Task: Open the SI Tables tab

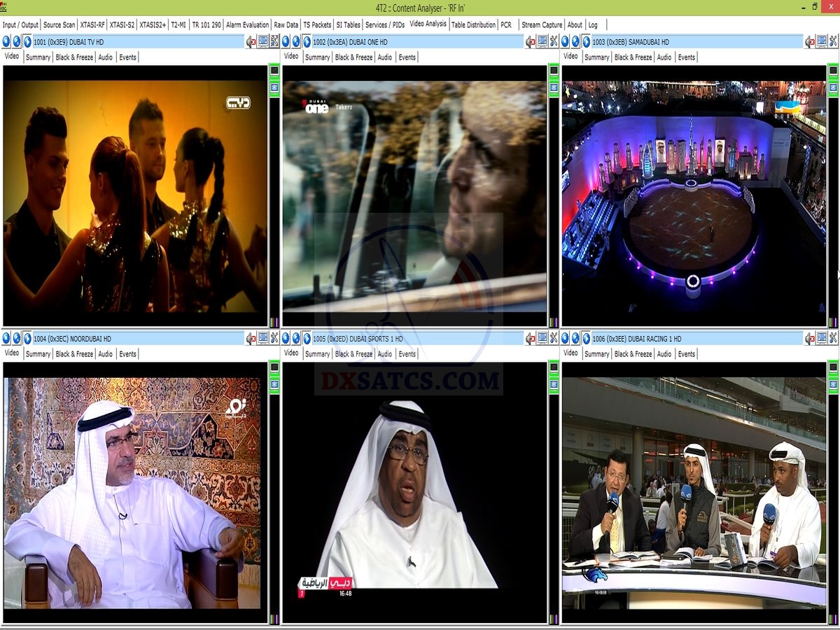Action: click(348, 24)
